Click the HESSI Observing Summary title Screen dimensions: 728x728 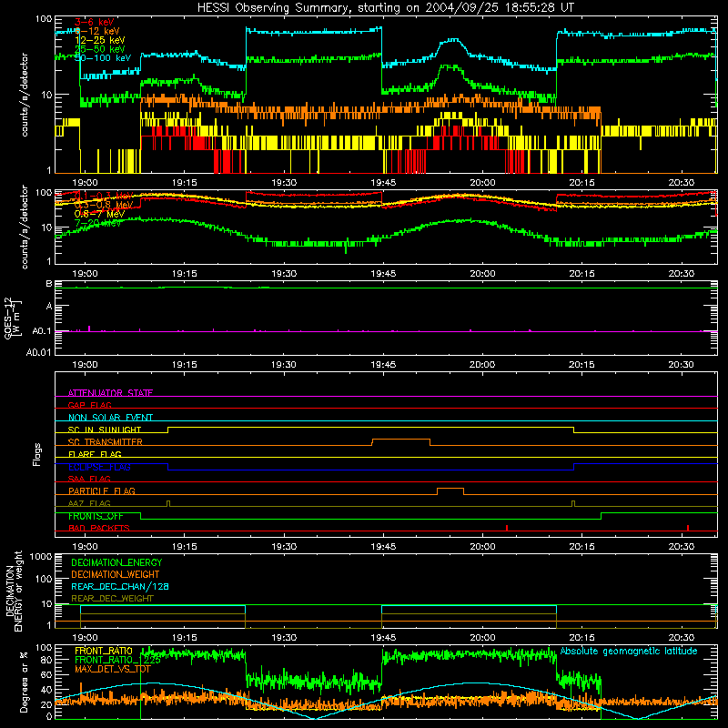click(x=385, y=8)
